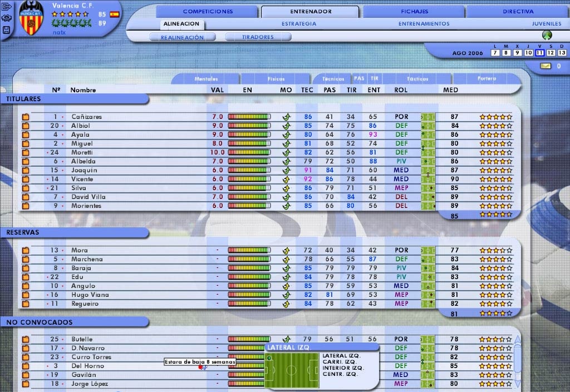The image size is (570, 392).
Task: Click Joaquín position pitch icon
Action: (x=428, y=170)
